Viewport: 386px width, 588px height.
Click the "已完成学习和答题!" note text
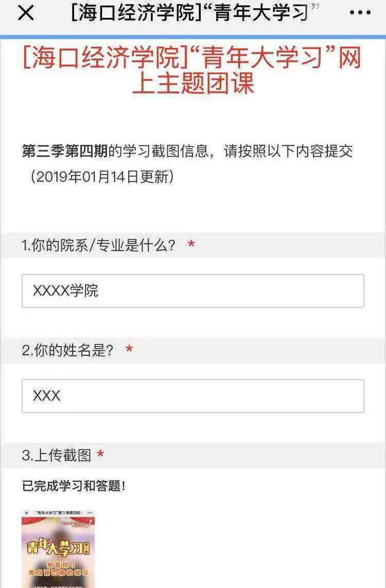[x=74, y=486]
